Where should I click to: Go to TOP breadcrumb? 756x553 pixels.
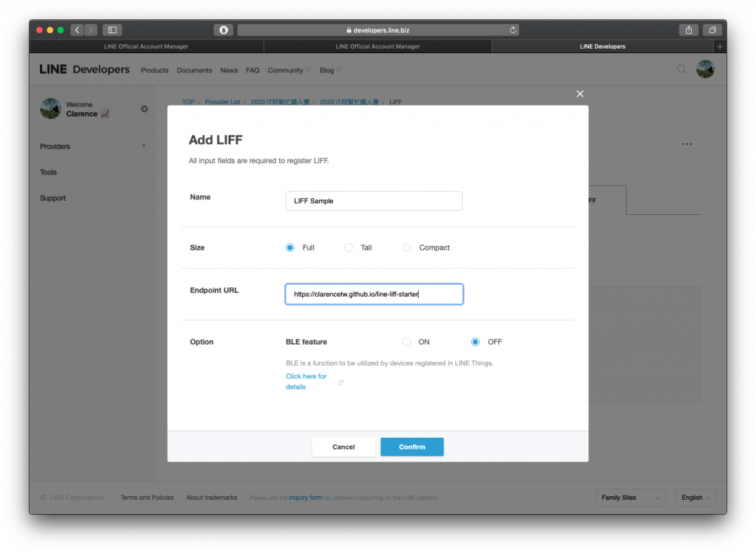(188, 102)
